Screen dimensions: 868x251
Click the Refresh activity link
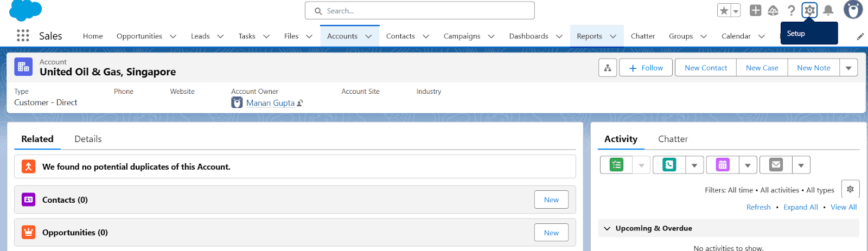click(758, 207)
